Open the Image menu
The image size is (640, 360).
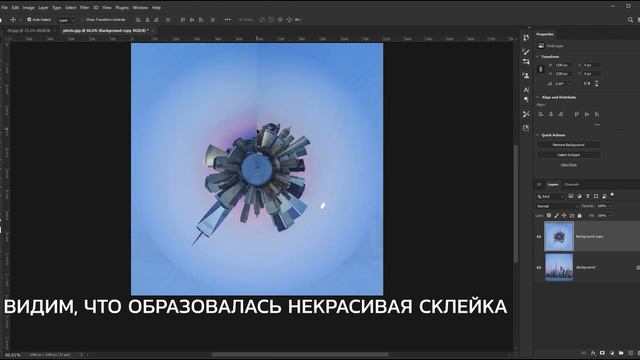[x=28, y=7]
